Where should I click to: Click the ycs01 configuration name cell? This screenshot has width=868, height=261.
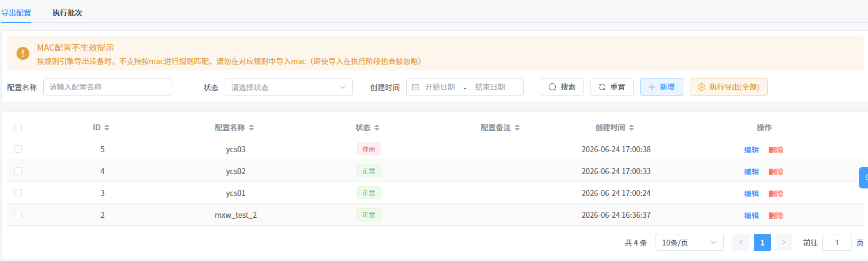(236, 193)
